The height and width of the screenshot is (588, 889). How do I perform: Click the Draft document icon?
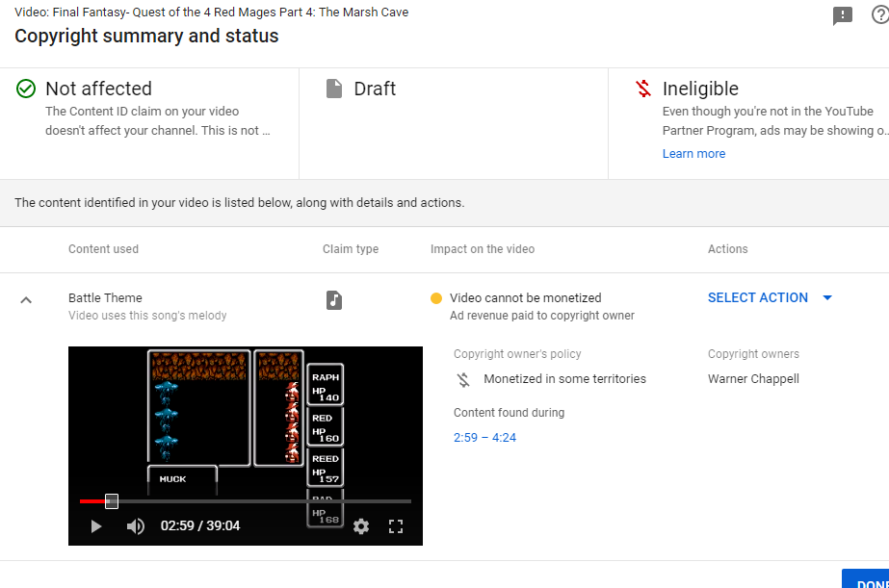[x=334, y=89]
